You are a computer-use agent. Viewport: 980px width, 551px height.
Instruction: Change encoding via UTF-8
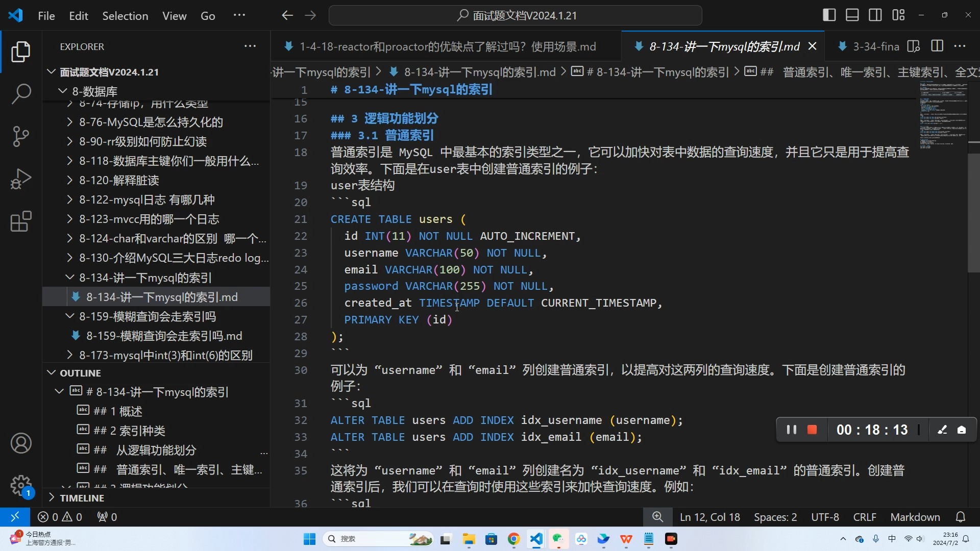pos(825,517)
